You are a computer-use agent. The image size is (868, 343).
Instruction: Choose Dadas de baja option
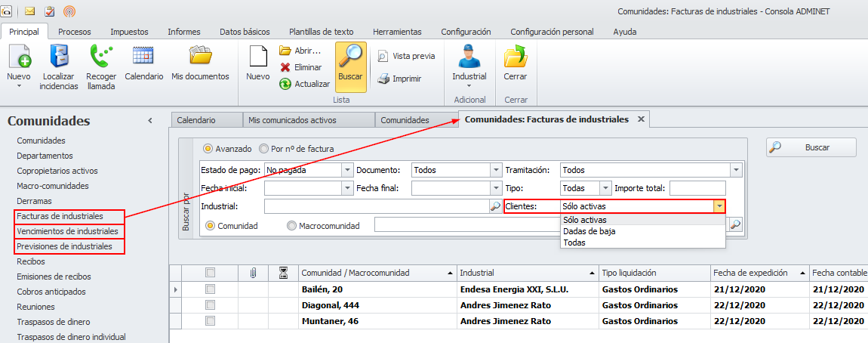[x=642, y=231]
